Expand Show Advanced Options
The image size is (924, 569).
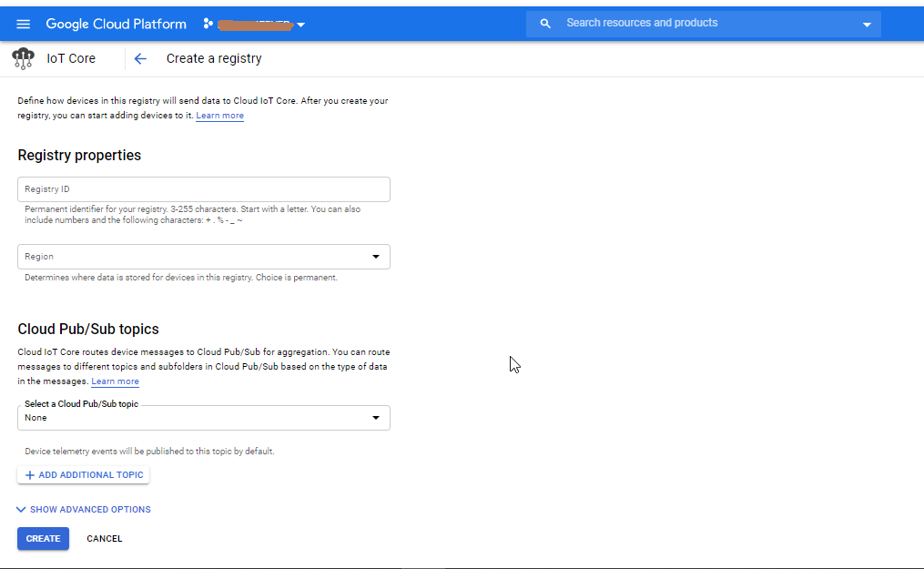[x=83, y=509]
